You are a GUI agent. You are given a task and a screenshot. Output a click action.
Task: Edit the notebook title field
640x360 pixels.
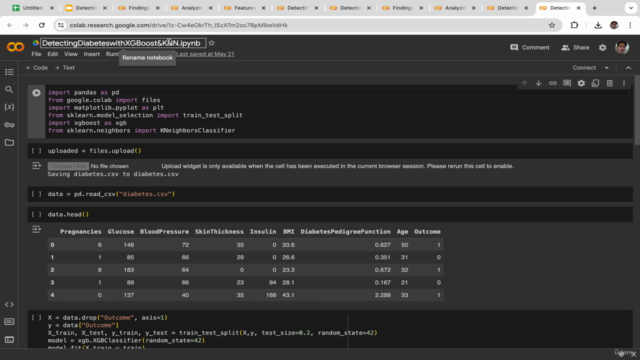(x=122, y=43)
